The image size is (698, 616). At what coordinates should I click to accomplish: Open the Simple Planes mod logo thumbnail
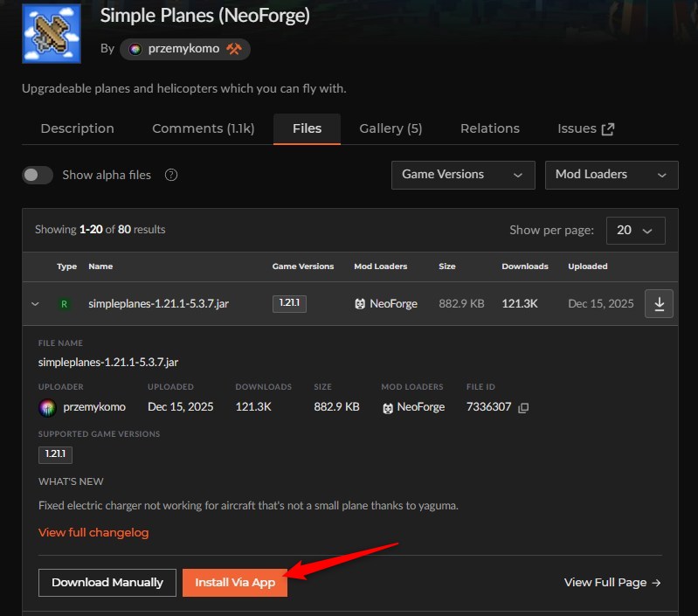(x=52, y=33)
